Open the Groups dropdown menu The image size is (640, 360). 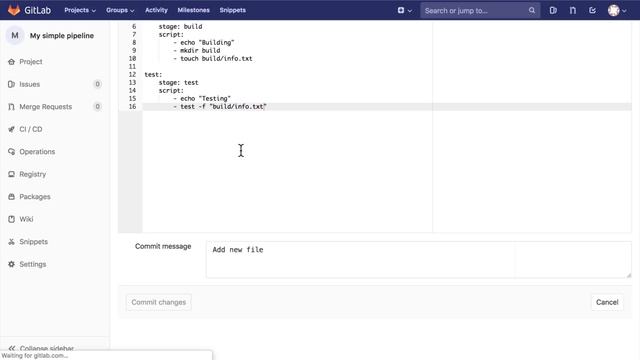120,10
